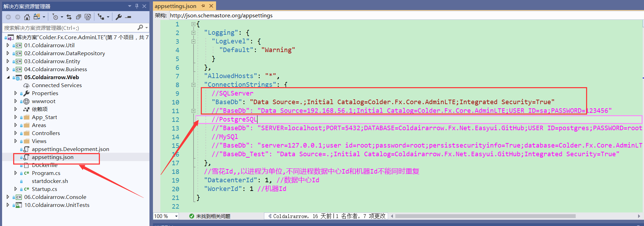Expand the Controllers folder

pyautogui.click(x=16, y=133)
